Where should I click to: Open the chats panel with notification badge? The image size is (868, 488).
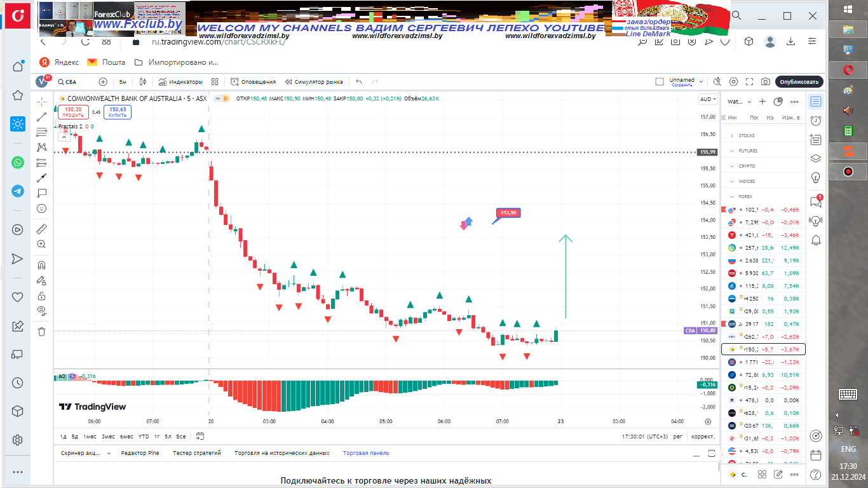[x=816, y=201]
